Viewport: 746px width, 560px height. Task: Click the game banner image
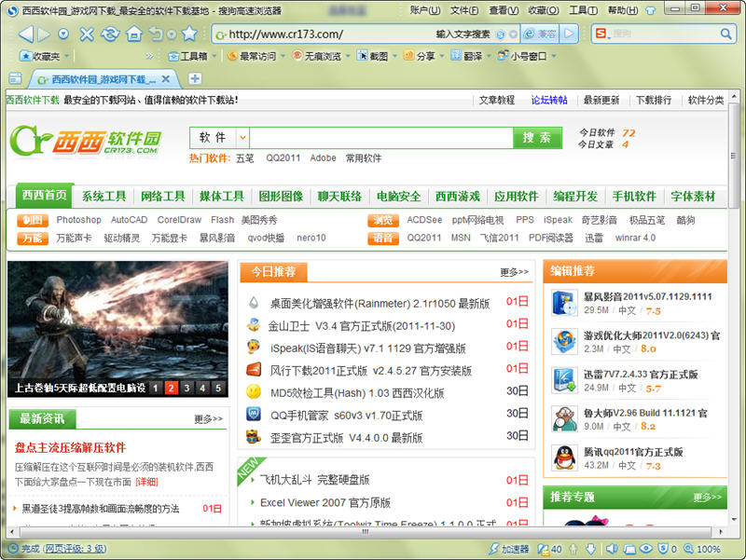coord(117,329)
